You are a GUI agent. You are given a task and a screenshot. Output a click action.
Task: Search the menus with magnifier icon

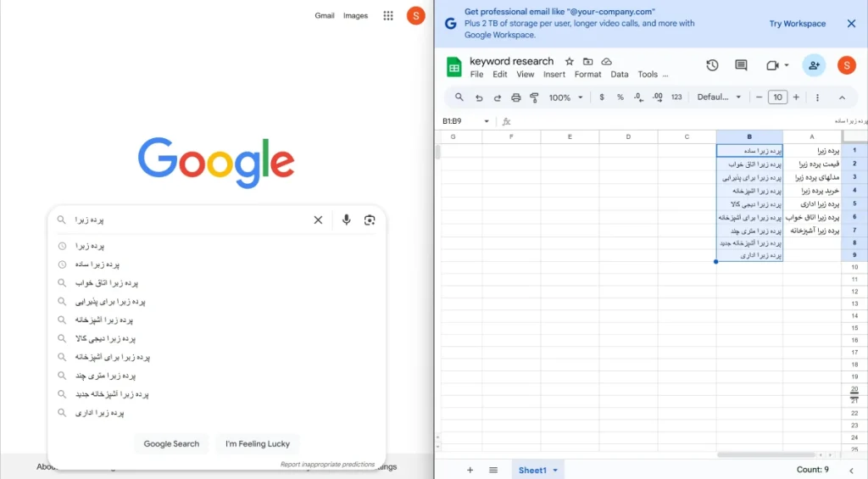click(x=459, y=97)
